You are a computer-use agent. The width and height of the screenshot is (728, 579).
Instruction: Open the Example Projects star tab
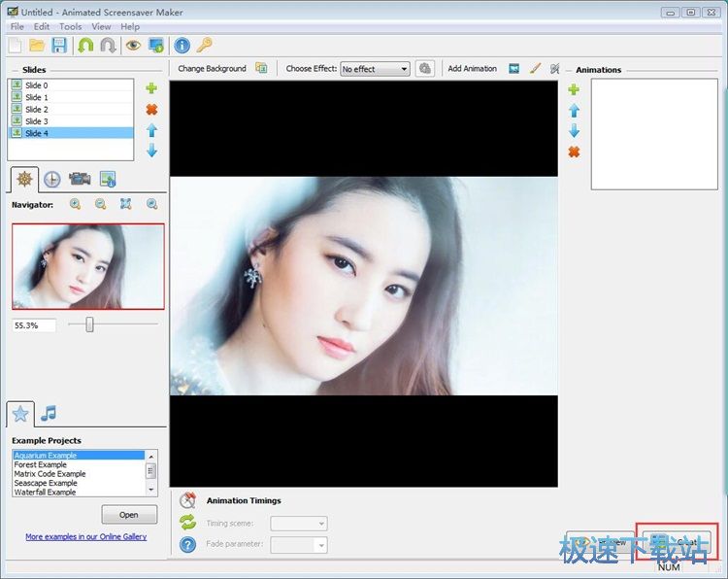pos(20,414)
